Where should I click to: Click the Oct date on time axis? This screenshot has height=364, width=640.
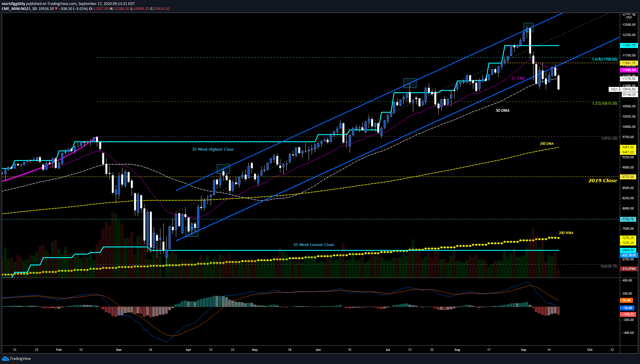coord(590,350)
